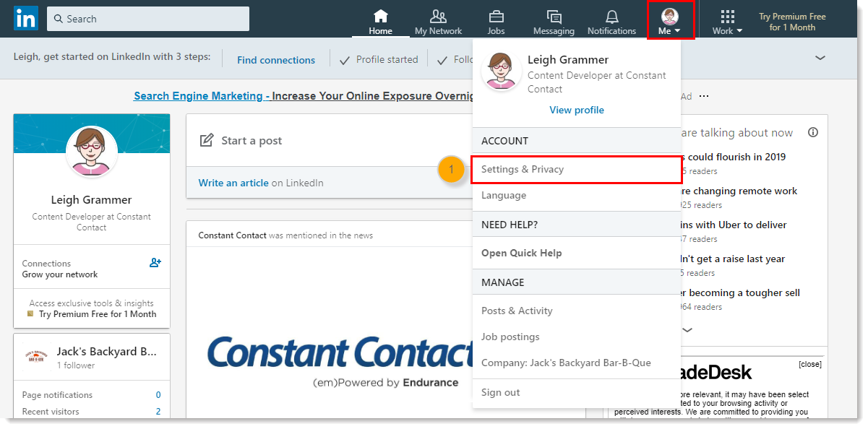Click Find connections link
The width and height of the screenshot is (868, 429).
click(x=276, y=60)
